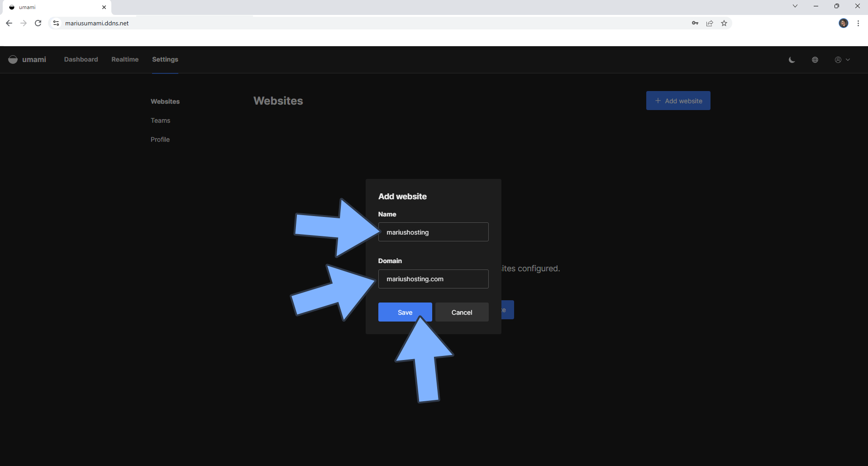Open the Settings tab
This screenshot has height=466, width=868.
165,59
